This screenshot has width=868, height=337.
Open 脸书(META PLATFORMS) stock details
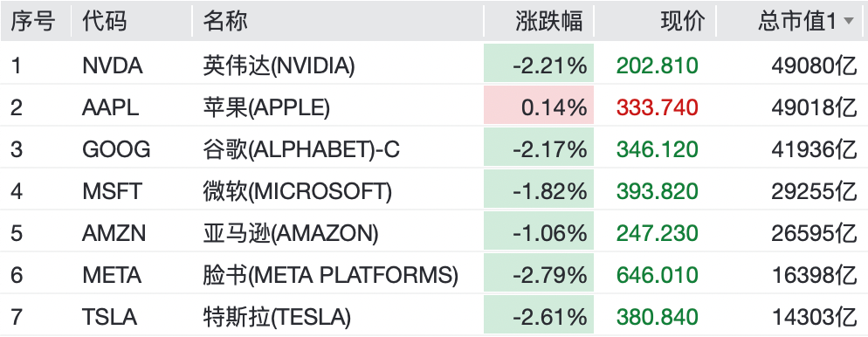click(330, 276)
